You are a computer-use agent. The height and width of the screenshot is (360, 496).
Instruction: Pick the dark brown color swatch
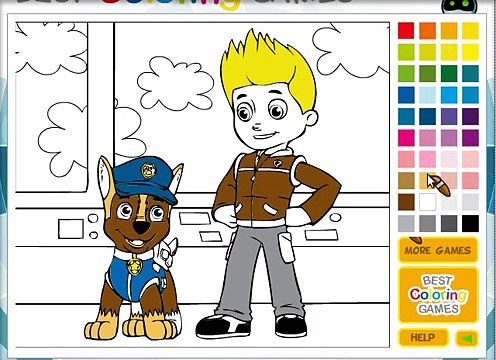pos(406,202)
